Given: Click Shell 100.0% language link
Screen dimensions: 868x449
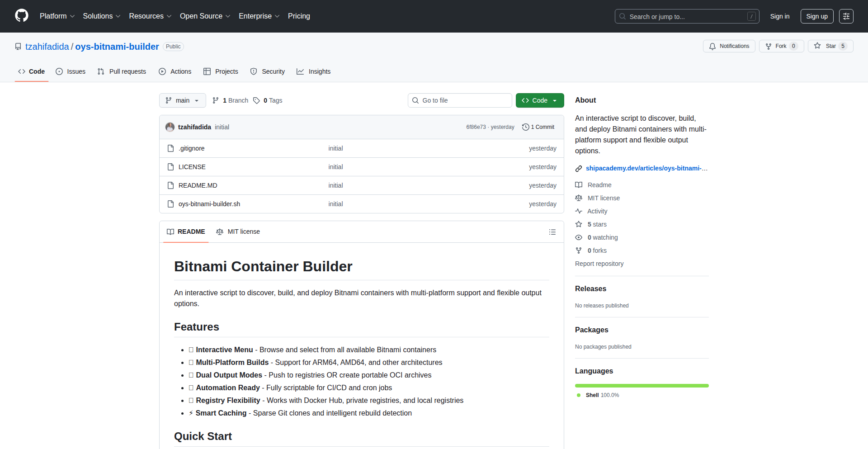Looking at the screenshot, I should (598, 395).
